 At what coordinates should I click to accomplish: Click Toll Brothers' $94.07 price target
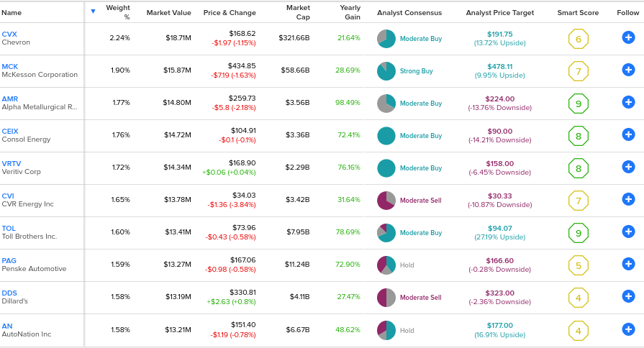click(x=500, y=228)
